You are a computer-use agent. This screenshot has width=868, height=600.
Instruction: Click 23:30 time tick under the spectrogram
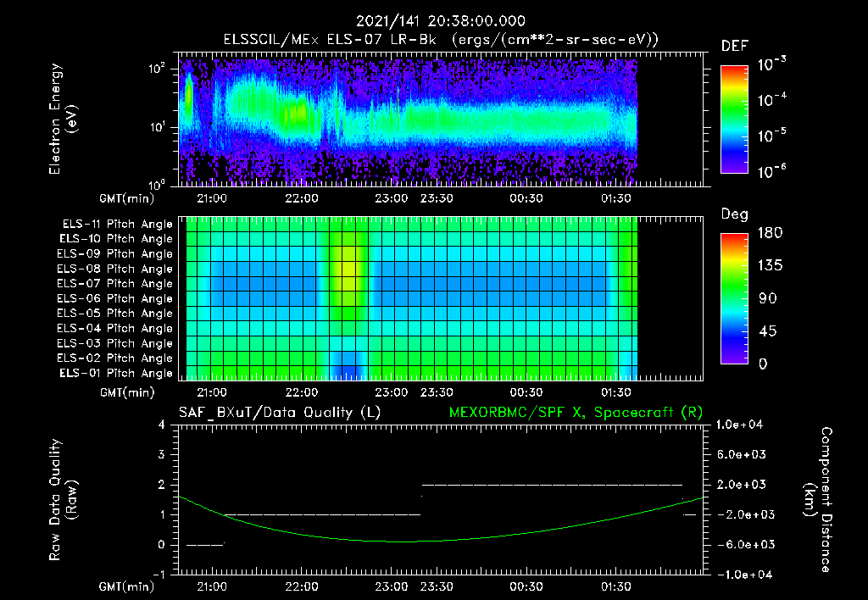pyautogui.click(x=437, y=198)
